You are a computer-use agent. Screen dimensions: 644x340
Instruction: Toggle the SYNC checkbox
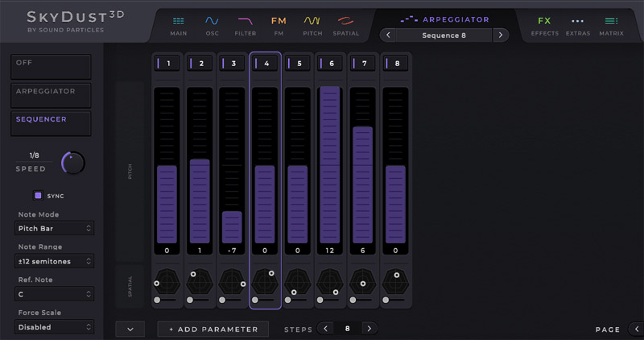38,196
